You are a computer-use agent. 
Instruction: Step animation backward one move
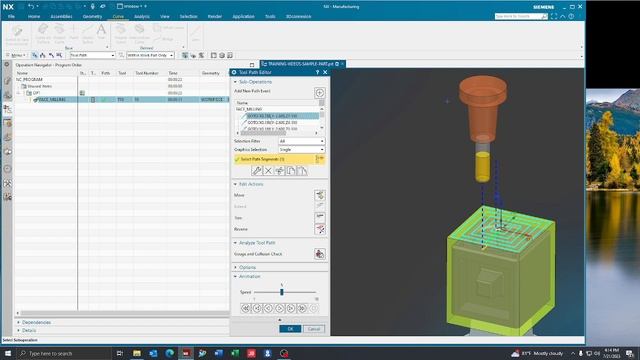[257, 308]
